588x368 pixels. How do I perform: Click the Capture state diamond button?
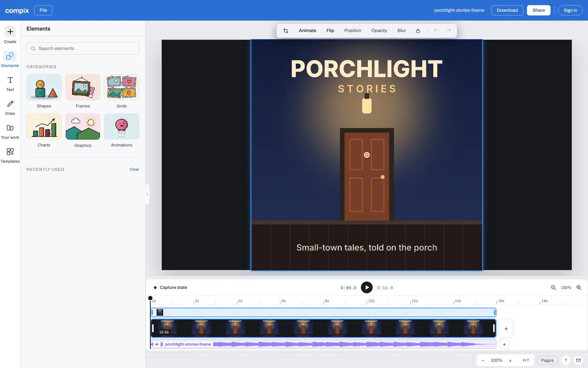[170, 287]
